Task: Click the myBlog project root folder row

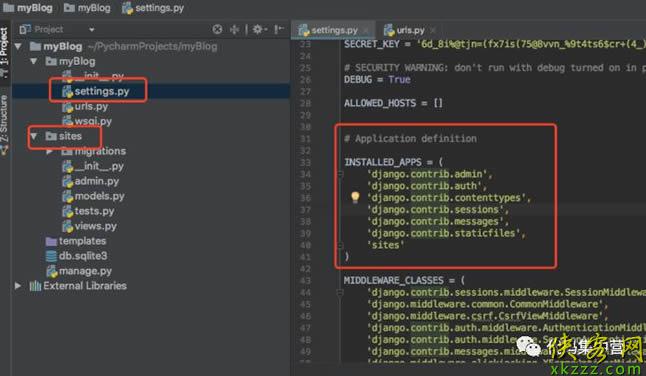Action: pos(63,46)
